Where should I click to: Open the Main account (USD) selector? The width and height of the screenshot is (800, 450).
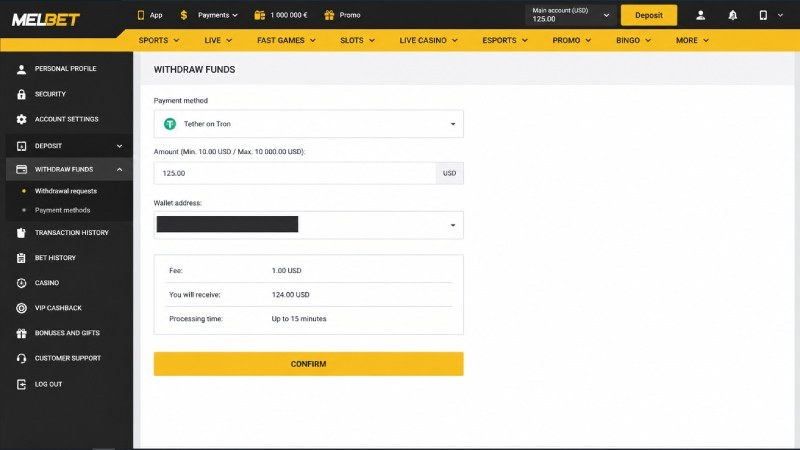[570, 15]
